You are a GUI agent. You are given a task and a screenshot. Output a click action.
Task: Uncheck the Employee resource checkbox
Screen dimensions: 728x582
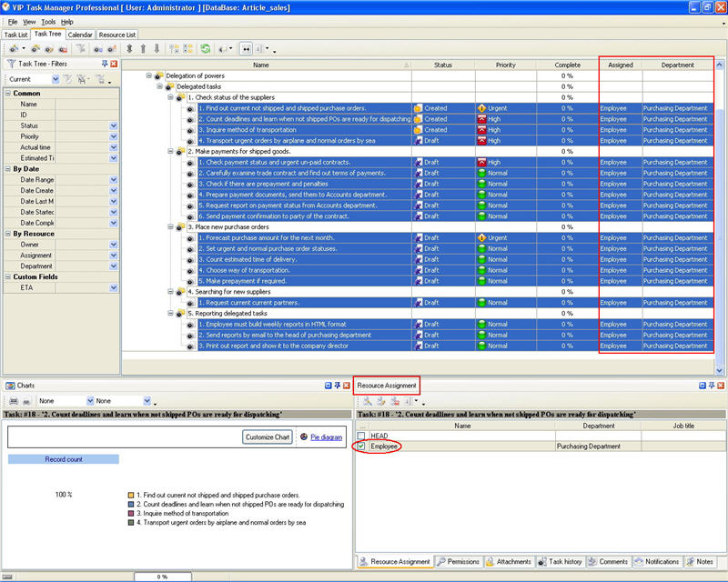[x=361, y=446]
